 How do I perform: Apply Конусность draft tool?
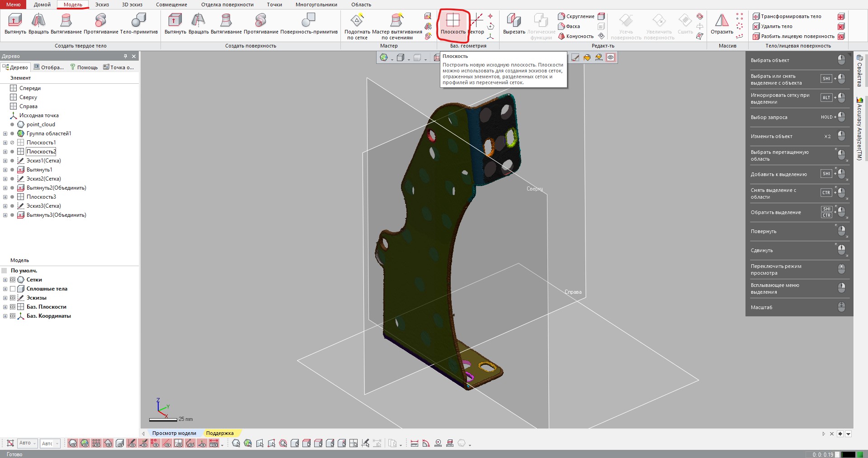(576, 36)
